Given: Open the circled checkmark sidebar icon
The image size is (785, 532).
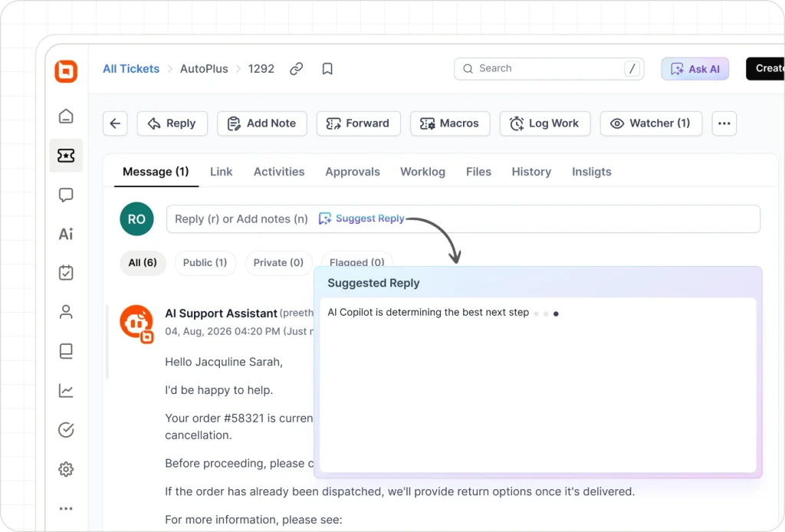Looking at the screenshot, I should pyautogui.click(x=66, y=429).
